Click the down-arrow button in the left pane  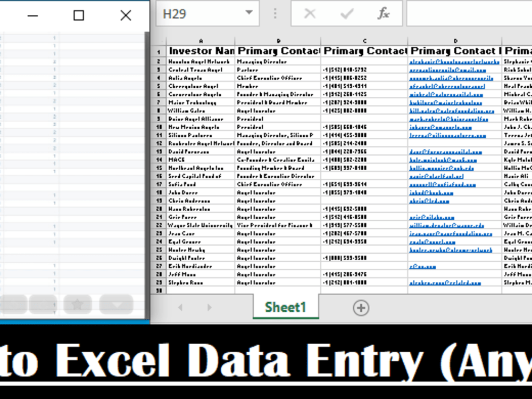[x=116, y=303]
